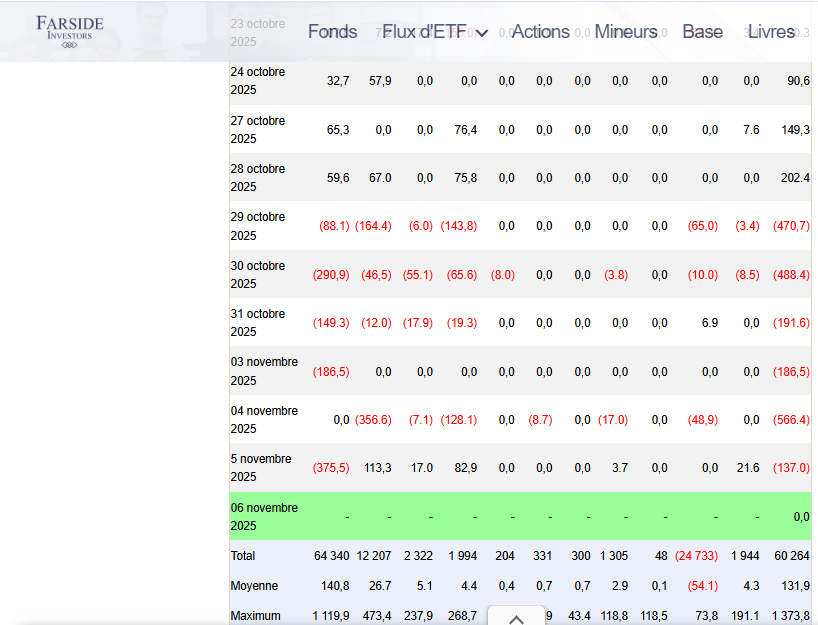This screenshot has width=818, height=625.
Task: Click the (356.6) value on 04 novembre
Action: click(373, 420)
